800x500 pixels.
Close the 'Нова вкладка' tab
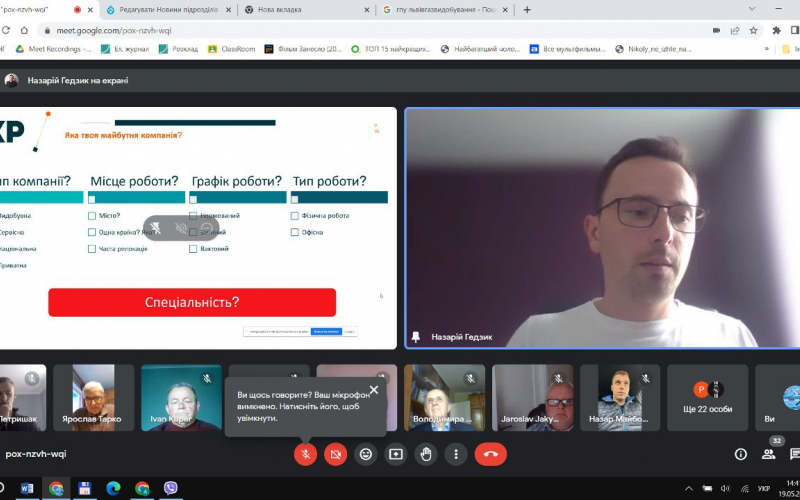coord(366,10)
